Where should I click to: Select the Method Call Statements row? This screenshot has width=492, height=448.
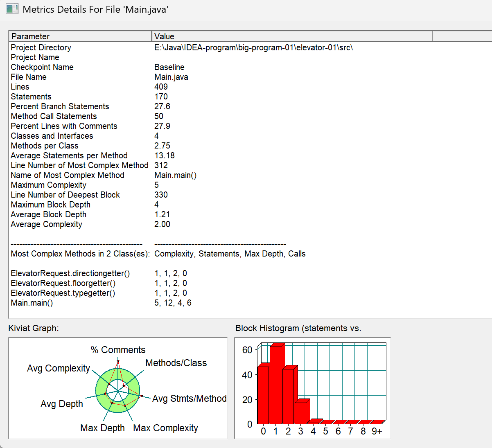coord(54,116)
